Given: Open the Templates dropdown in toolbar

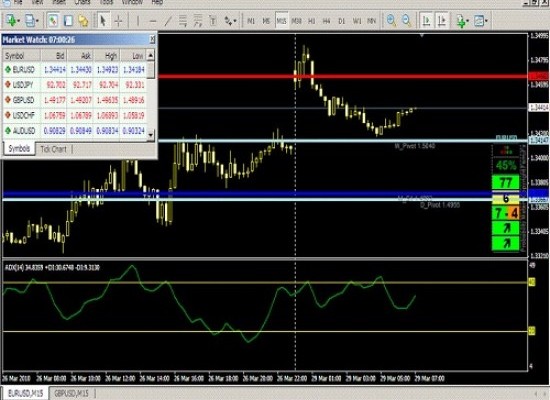Looking at the screenshot, I should pos(486,21).
